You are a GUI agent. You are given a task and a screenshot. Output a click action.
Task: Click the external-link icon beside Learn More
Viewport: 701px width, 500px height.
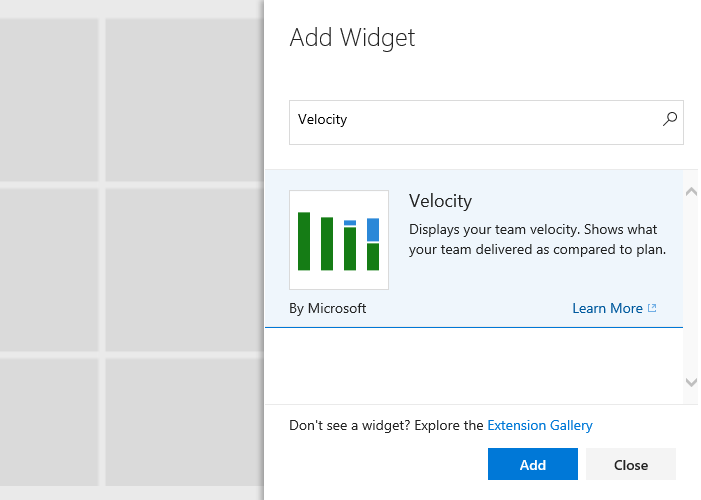(x=653, y=309)
